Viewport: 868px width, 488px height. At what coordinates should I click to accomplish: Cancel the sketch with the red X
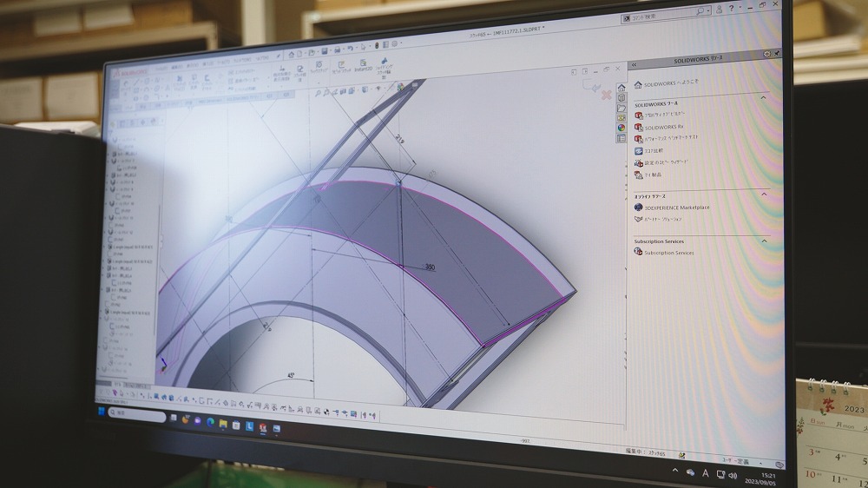606,96
